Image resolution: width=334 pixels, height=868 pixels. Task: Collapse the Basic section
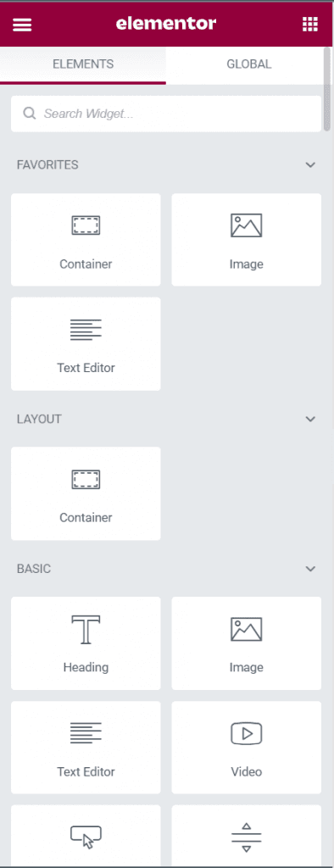click(310, 569)
